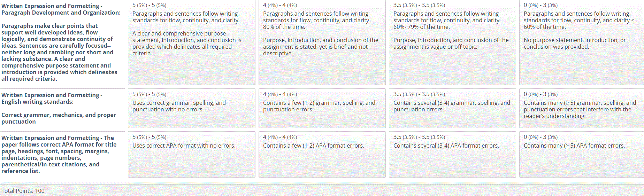Click the English writing standards criterion title

coord(52,99)
